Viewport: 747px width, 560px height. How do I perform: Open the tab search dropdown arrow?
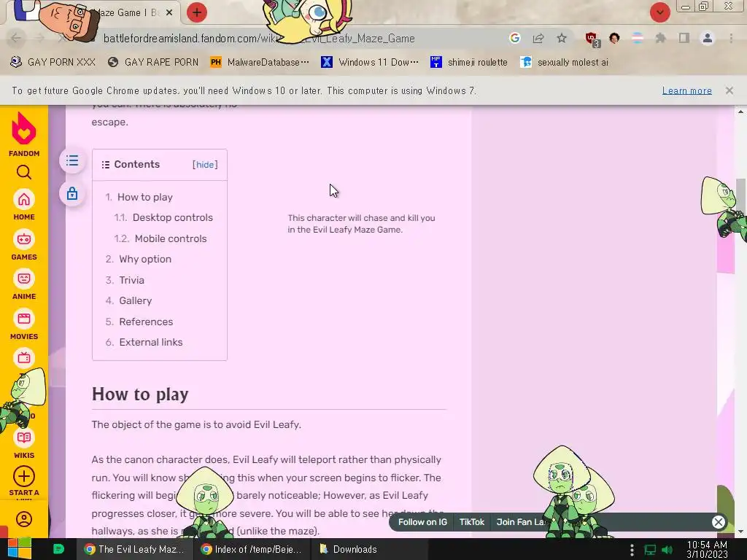coord(659,12)
